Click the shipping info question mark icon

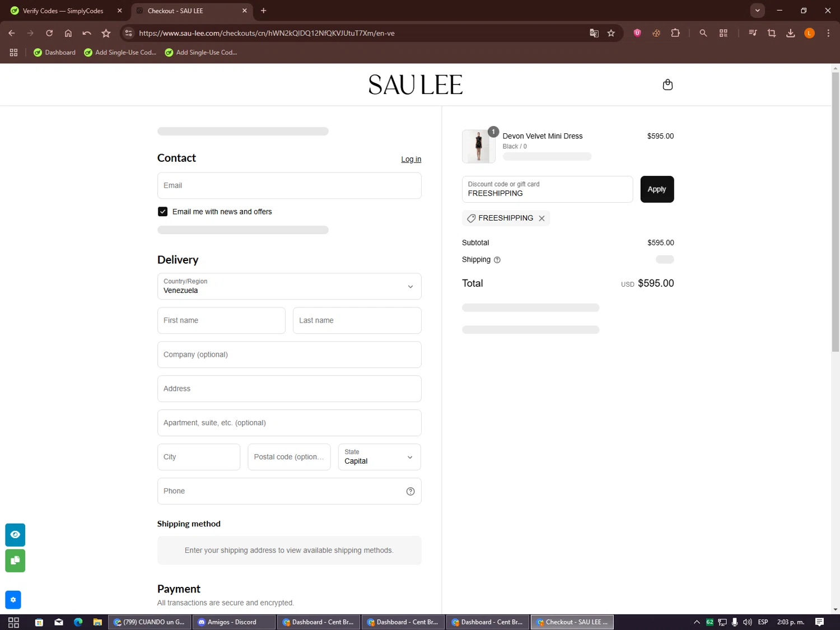(x=497, y=260)
